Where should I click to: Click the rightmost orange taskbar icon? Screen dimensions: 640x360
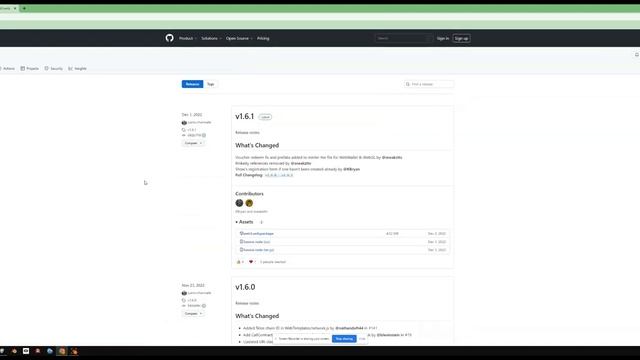click(74, 351)
